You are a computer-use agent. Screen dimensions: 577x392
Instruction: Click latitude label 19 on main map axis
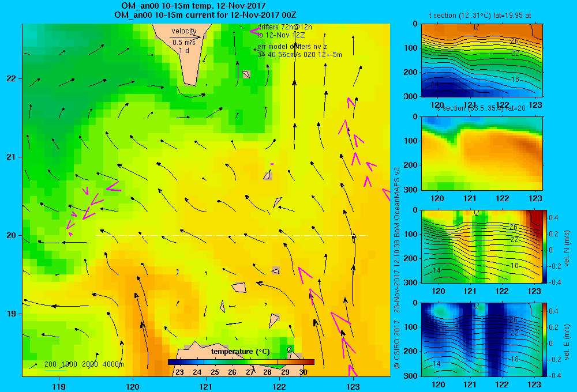point(11,314)
